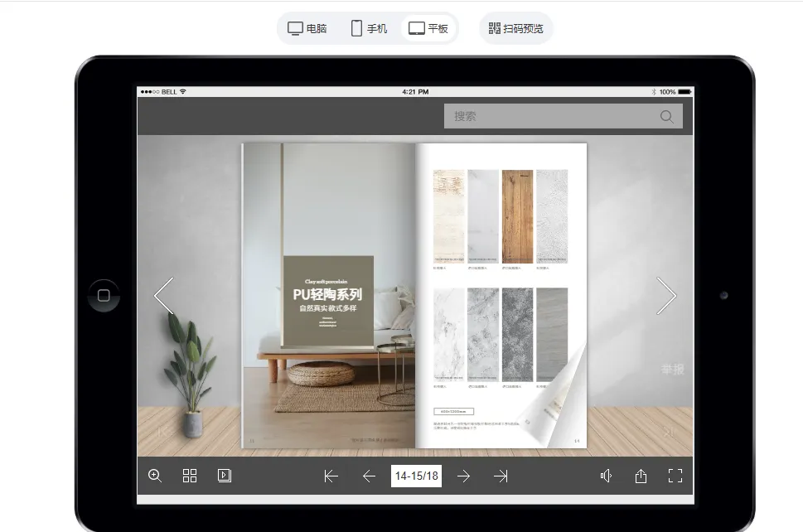
Task: Switch to 电脑 desktop preview
Action: 307,28
